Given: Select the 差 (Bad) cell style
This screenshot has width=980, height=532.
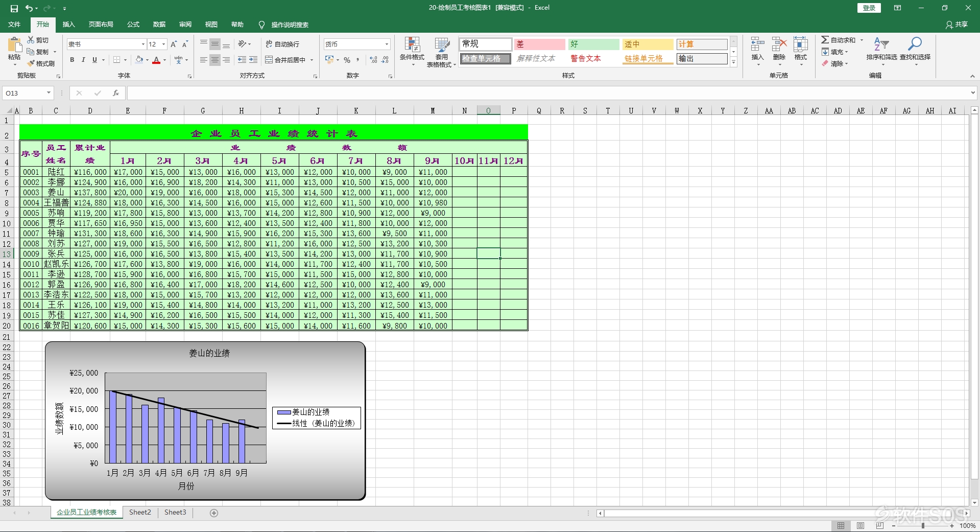Looking at the screenshot, I should 539,44.
